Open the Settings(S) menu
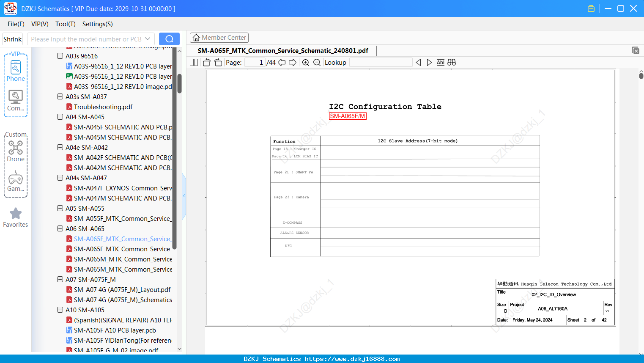This screenshot has width=644, height=363. [x=98, y=24]
